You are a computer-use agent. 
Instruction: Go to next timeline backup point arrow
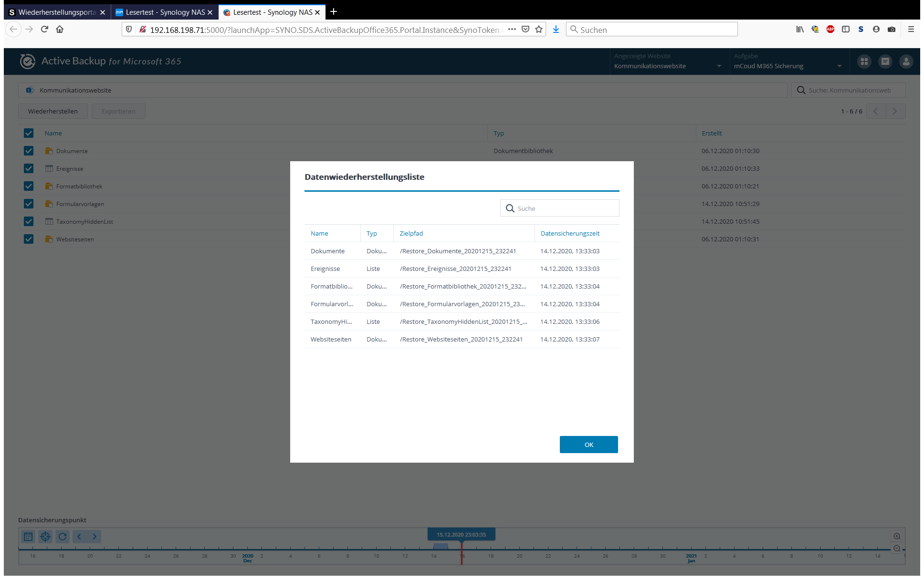point(94,537)
